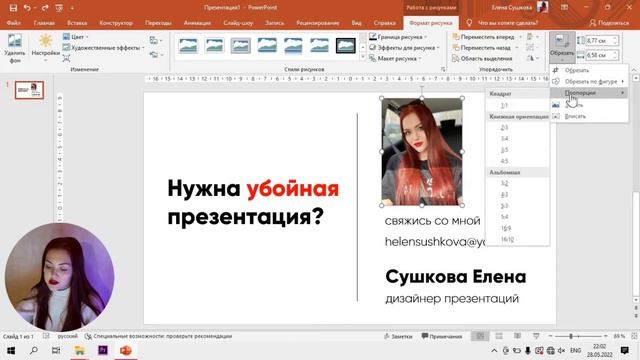Choose the 16:9 landscape aspect ratio
Viewport: 640px width, 360px height.
tap(518, 228)
